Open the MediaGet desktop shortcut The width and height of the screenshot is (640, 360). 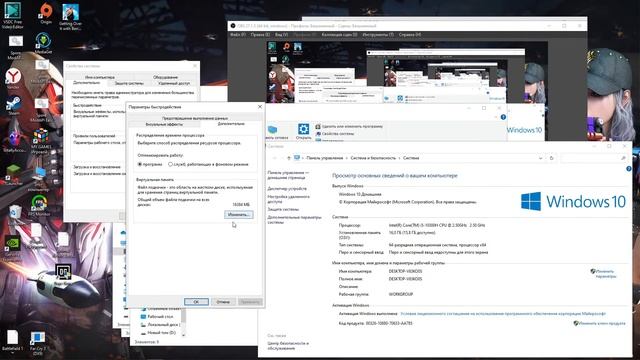(x=43, y=44)
